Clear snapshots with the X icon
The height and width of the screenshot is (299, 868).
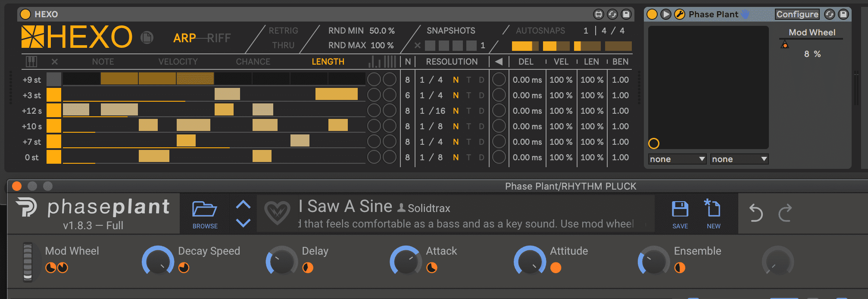pyautogui.click(x=417, y=45)
